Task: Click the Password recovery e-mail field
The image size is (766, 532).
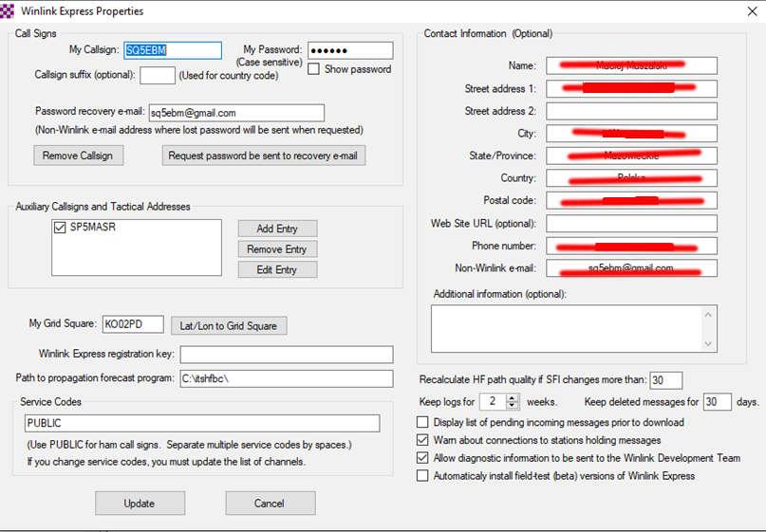Action: point(236,113)
